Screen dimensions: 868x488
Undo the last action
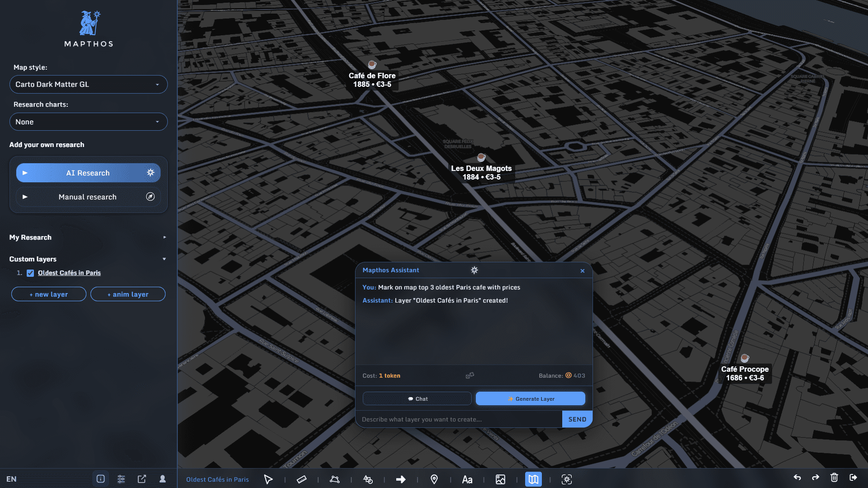797,478
